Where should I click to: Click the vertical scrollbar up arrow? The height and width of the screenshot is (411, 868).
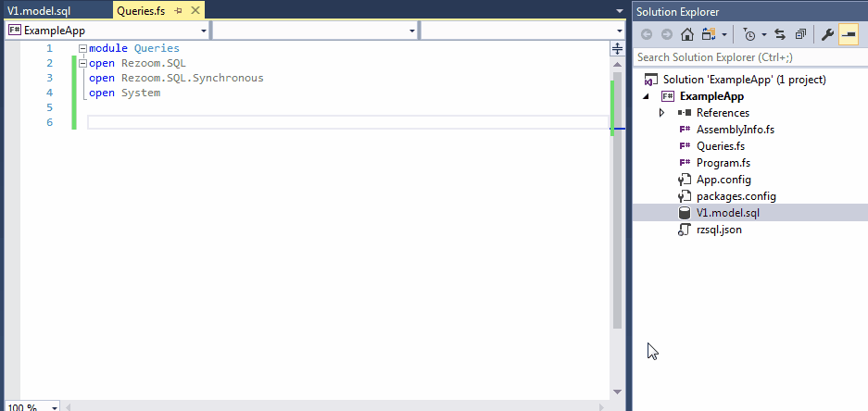click(617, 64)
